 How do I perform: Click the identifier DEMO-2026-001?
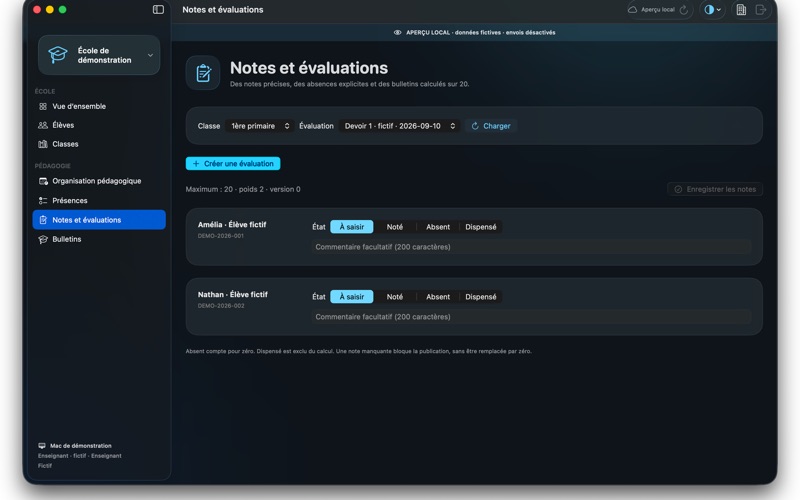(221, 236)
